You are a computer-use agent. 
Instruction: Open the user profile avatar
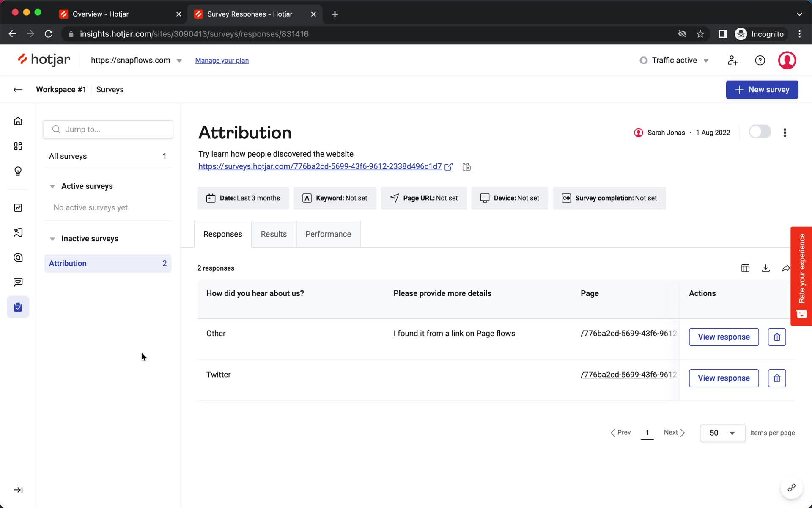(787, 61)
